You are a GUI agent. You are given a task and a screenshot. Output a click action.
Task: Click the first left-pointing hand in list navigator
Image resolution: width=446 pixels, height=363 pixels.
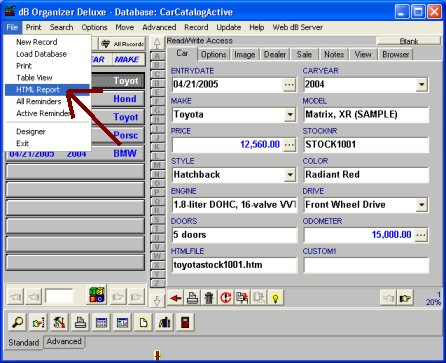[x=15, y=296]
